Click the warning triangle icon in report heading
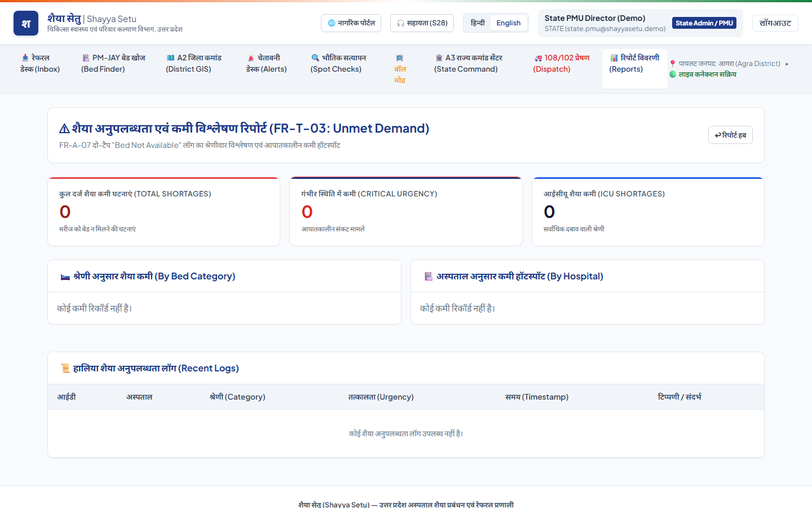The image size is (812, 508). pos(64,129)
